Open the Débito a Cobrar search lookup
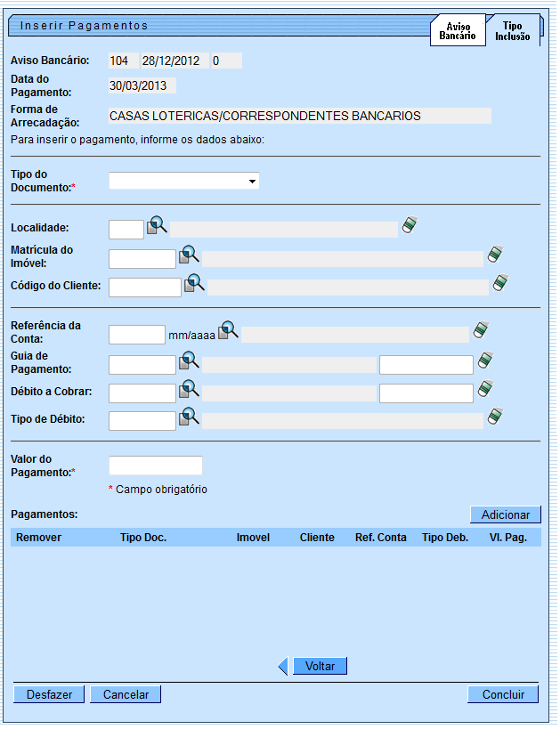The image size is (560, 737). click(x=189, y=389)
